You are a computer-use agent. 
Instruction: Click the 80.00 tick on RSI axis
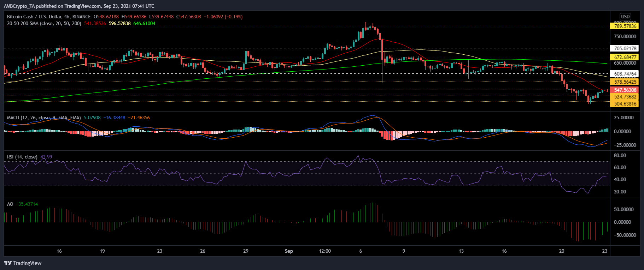(x=620, y=155)
